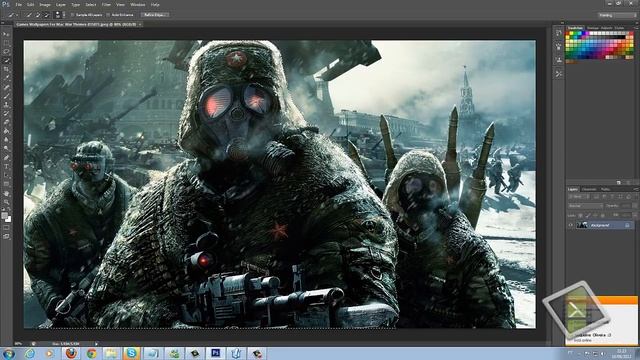Open the Image menu
The width and height of the screenshot is (640, 360).
tap(45, 4)
